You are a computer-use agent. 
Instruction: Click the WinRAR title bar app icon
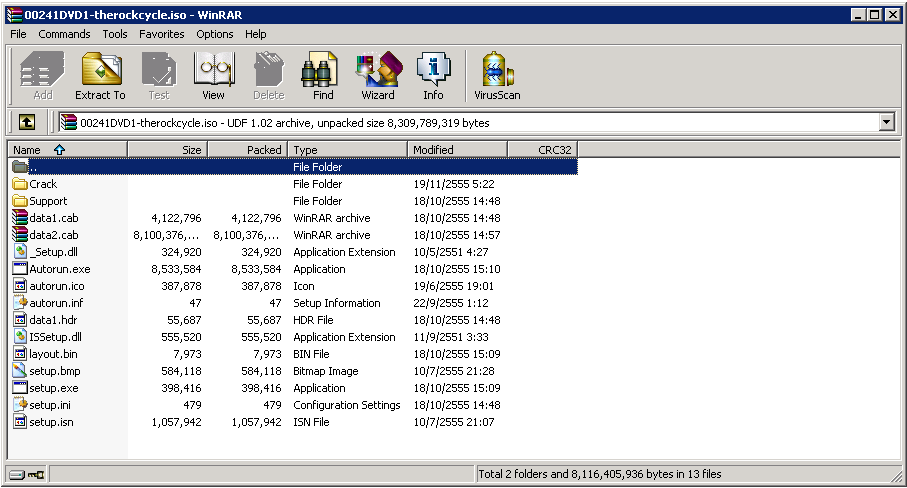[x=14, y=14]
